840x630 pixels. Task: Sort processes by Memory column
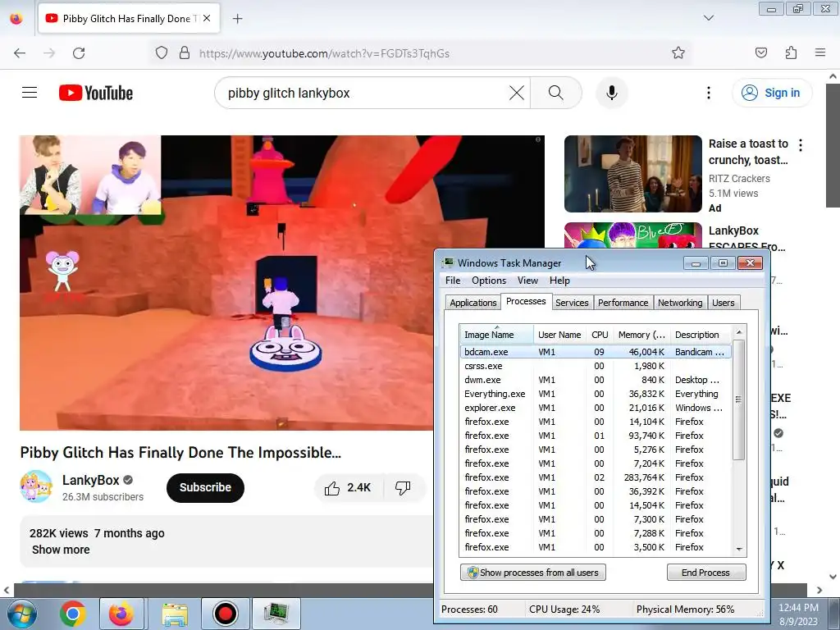click(641, 335)
